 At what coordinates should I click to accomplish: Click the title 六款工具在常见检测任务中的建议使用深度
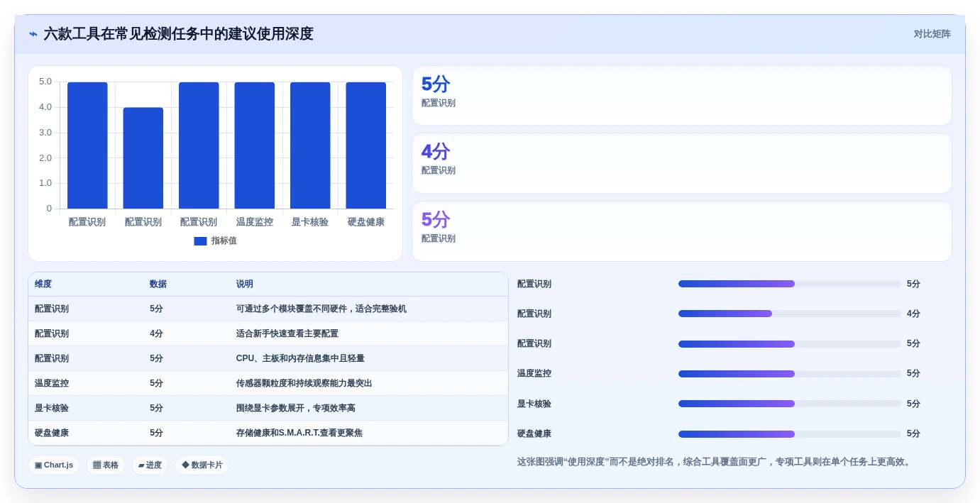pos(178,34)
